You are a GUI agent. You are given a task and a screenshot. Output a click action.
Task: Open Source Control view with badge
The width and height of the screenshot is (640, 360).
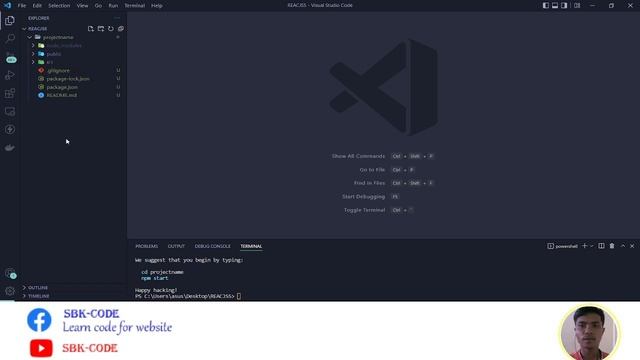(10, 57)
